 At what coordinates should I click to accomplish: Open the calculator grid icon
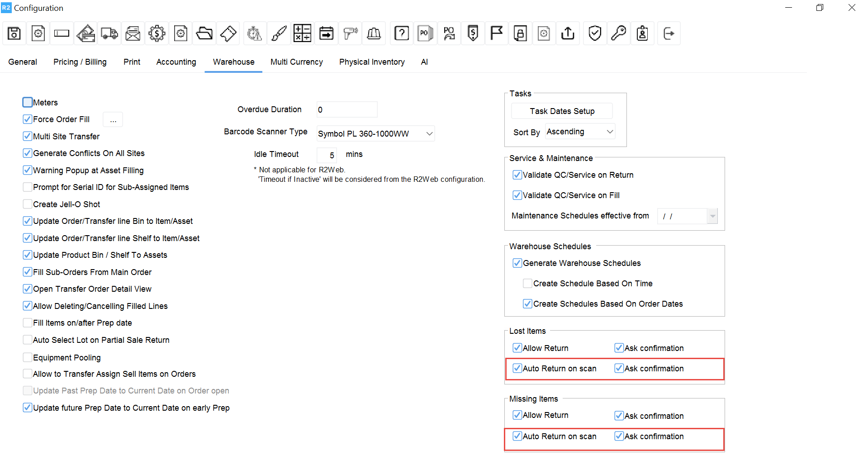[x=302, y=33]
